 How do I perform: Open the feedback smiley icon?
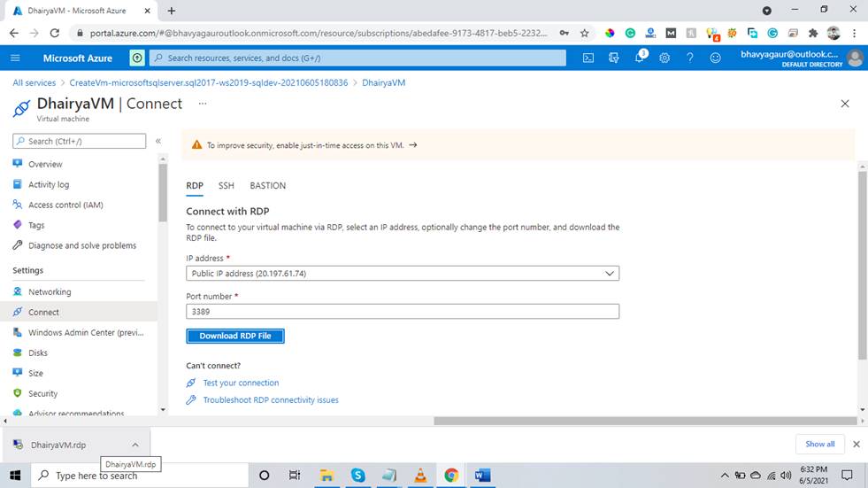[x=715, y=58]
